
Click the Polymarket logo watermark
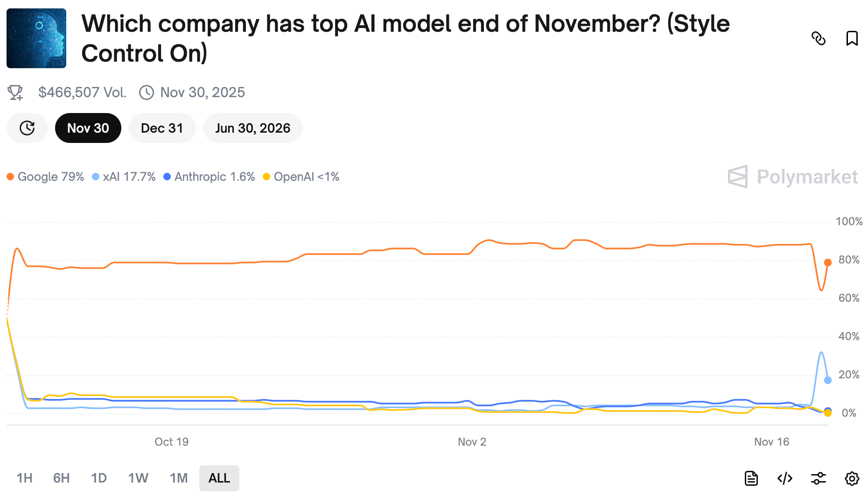(792, 177)
